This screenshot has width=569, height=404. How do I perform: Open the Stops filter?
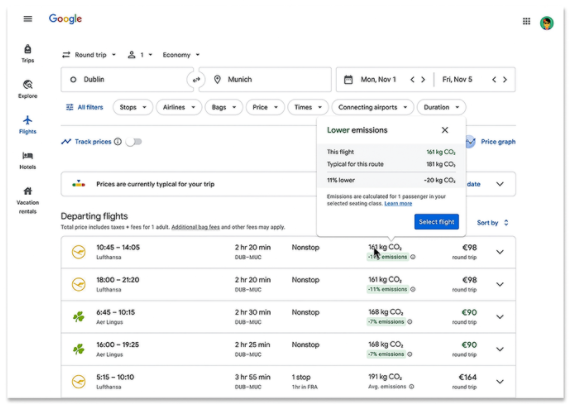(133, 107)
